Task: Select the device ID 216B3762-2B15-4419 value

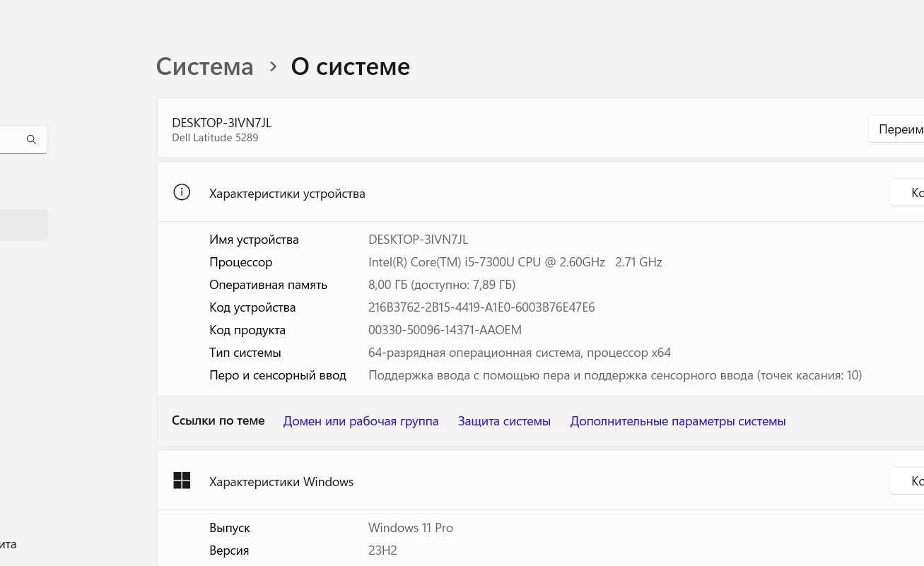Action: coord(481,307)
